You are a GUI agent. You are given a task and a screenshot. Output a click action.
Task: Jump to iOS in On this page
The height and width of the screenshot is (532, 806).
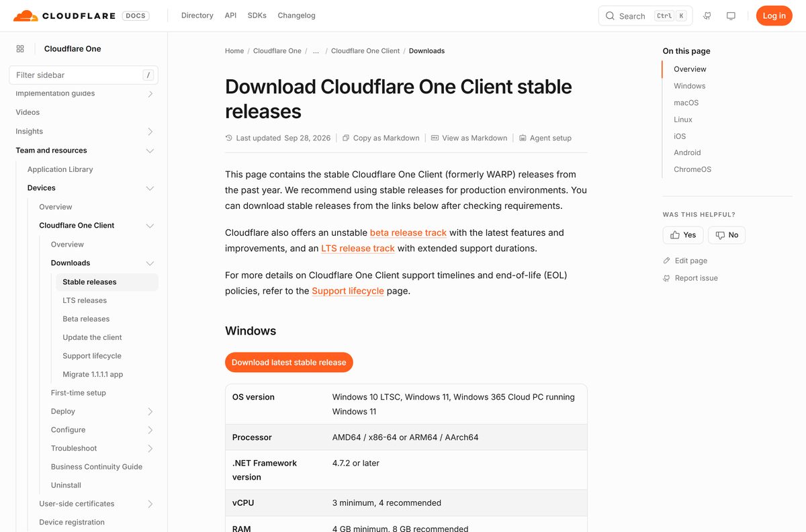click(680, 136)
